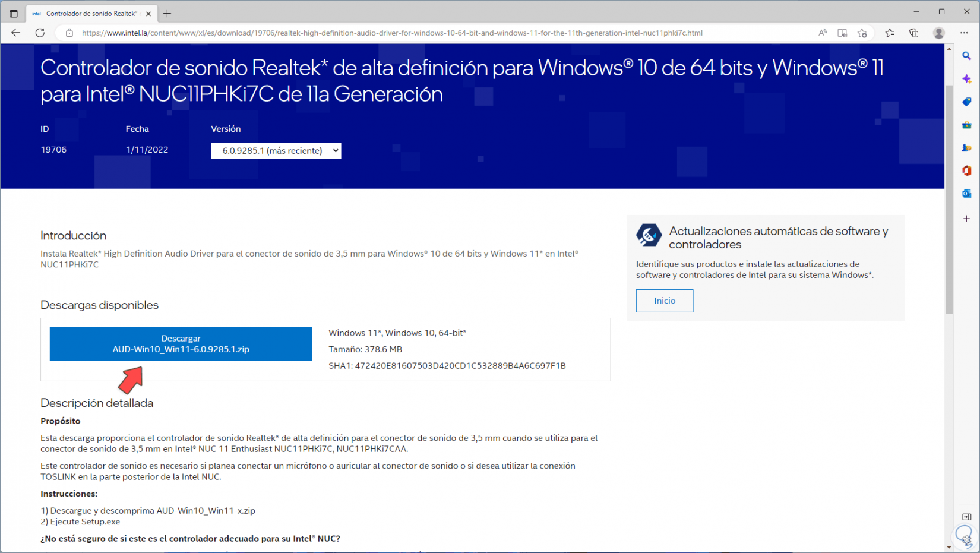The image size is (980, 553).
Task: Start Read aloud for this page
Action: point(822,33)
